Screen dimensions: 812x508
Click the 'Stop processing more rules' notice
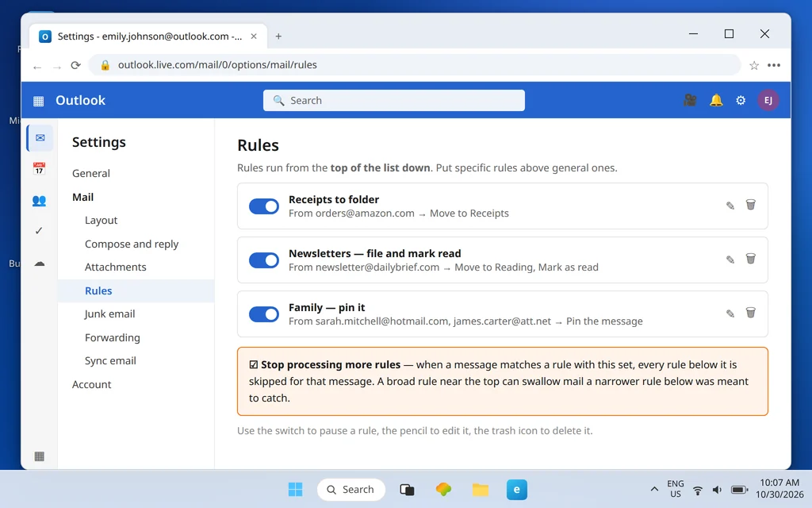(x=502, y=382)
